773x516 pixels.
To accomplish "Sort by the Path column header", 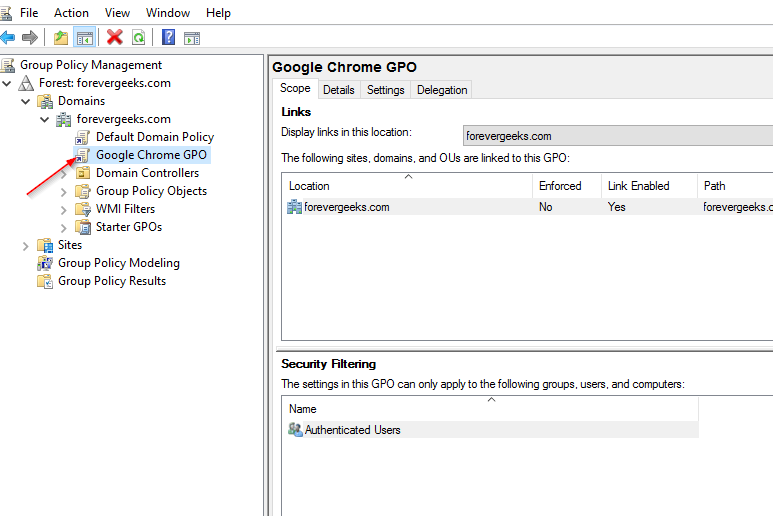I will (735, 186).
